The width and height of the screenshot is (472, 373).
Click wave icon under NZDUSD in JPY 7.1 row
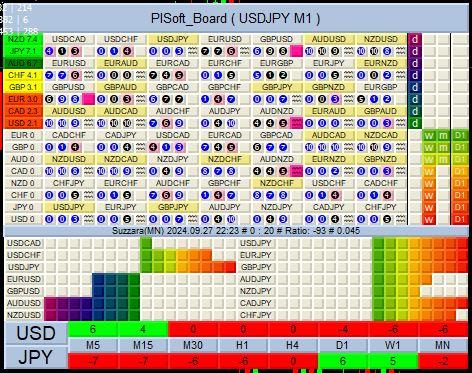pyautogui.click(x=400, y=51)
